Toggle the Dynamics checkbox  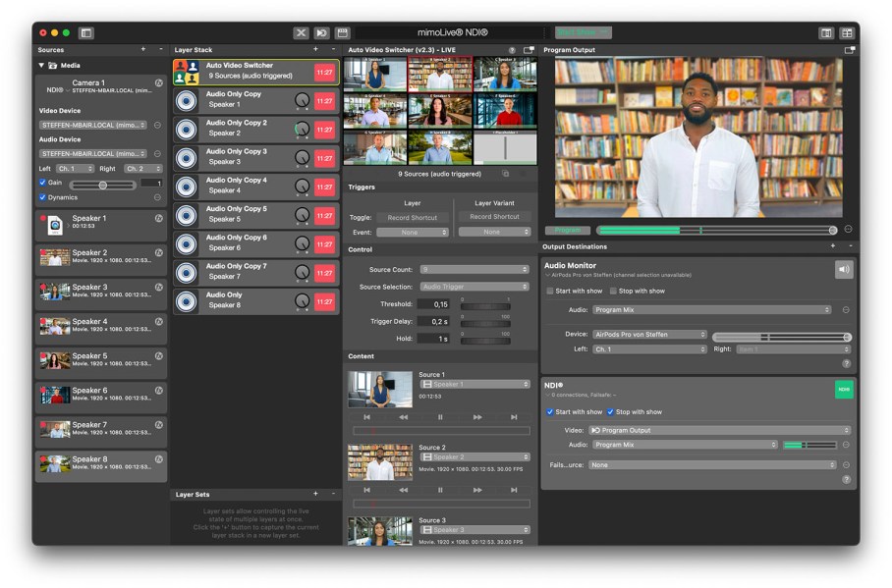point(42,197)
